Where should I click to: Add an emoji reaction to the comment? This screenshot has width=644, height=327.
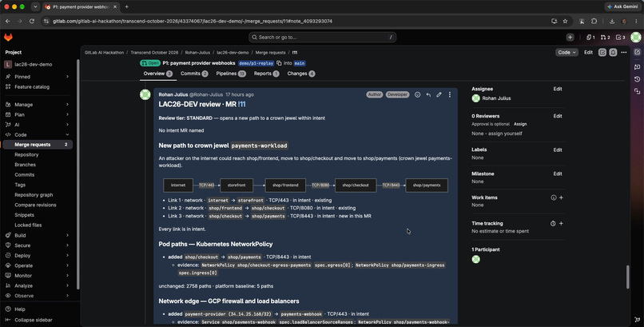point(417,94)
